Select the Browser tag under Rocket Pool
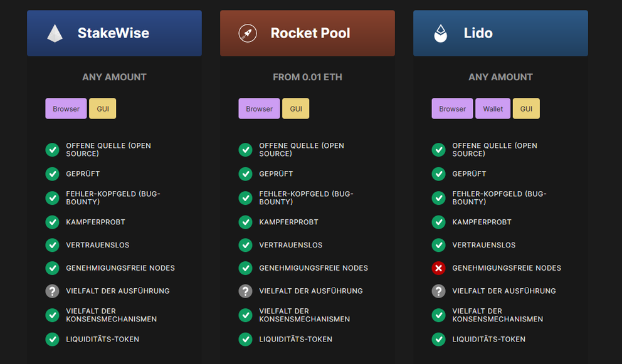The height and width of the screenshot is (364, 622). [x=259, y=108]
